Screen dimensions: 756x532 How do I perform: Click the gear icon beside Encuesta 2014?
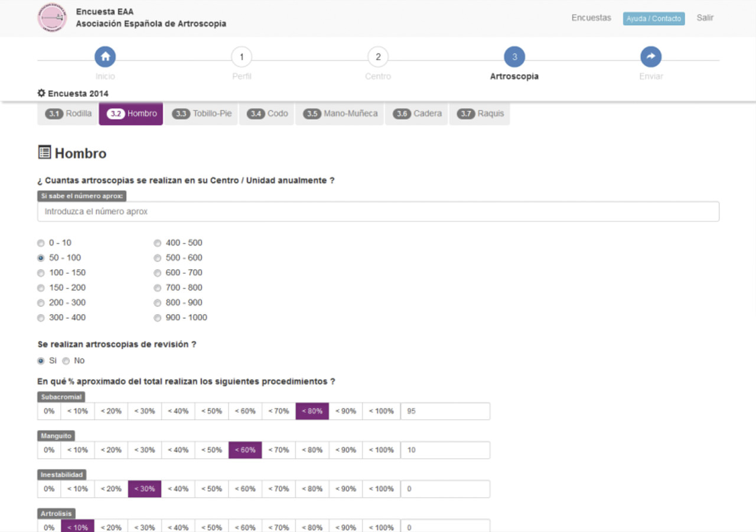click(x=41, y=93)
